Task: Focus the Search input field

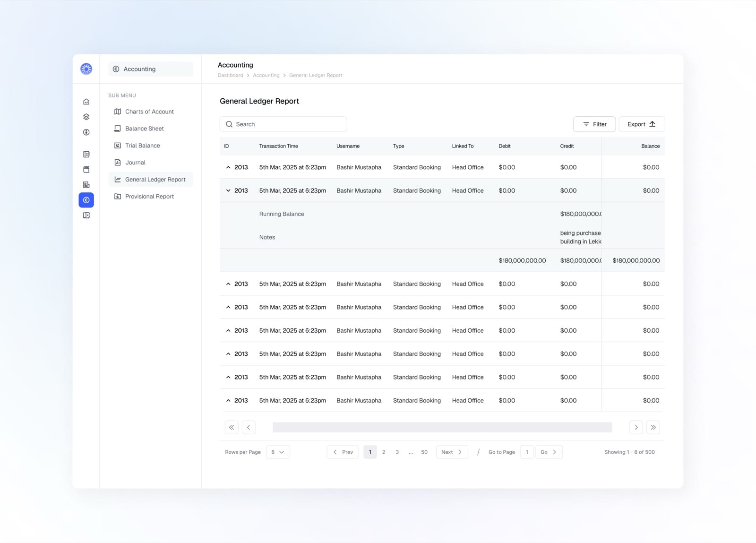Action: coord(283,124)
